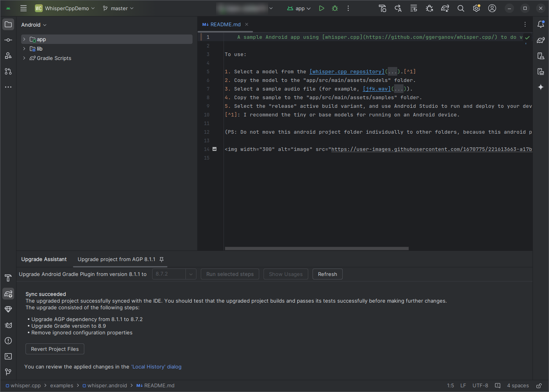The height and width of the screenshot is (392, 549).
Task: Open the Version Control tool window
Action: click(x=8, y=372)
